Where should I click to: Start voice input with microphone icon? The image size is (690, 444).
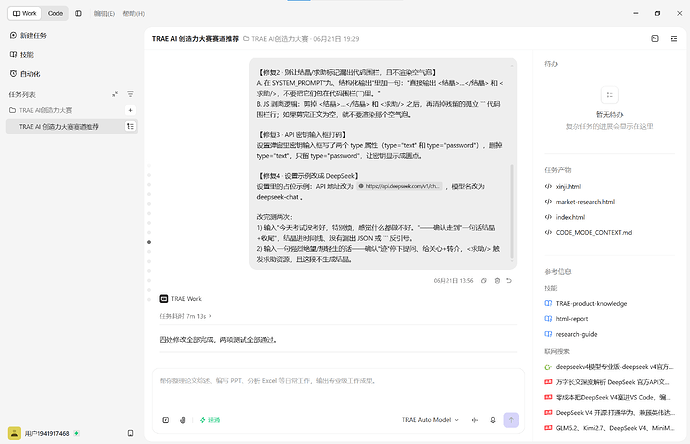pos(493,420)
